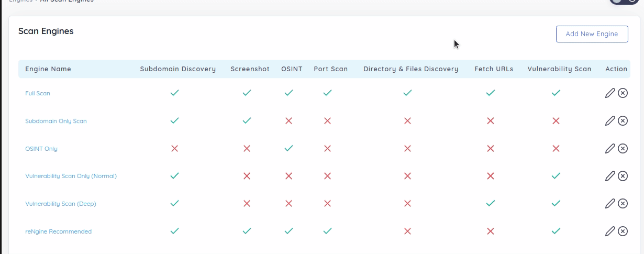Click the Scan Engines heading
The image size is (644, 254).
(46, 31)
